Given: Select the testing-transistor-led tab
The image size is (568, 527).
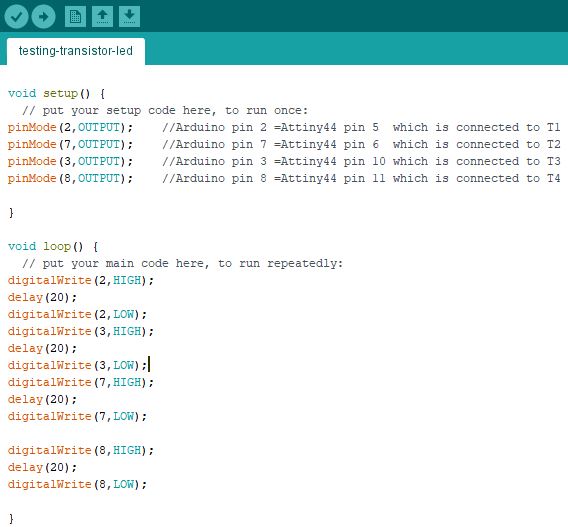Looking at the screenshot, I should [x=76, y=51].
